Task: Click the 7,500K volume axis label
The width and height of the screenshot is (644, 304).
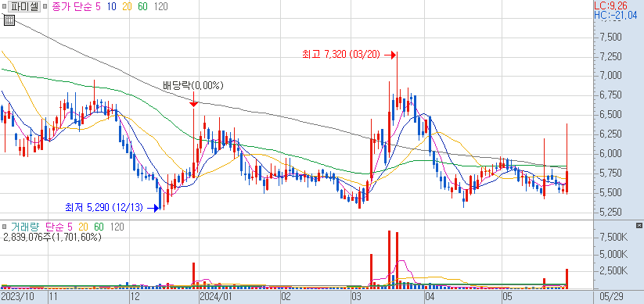Action: pyautogui.click(x=613, y=238)
